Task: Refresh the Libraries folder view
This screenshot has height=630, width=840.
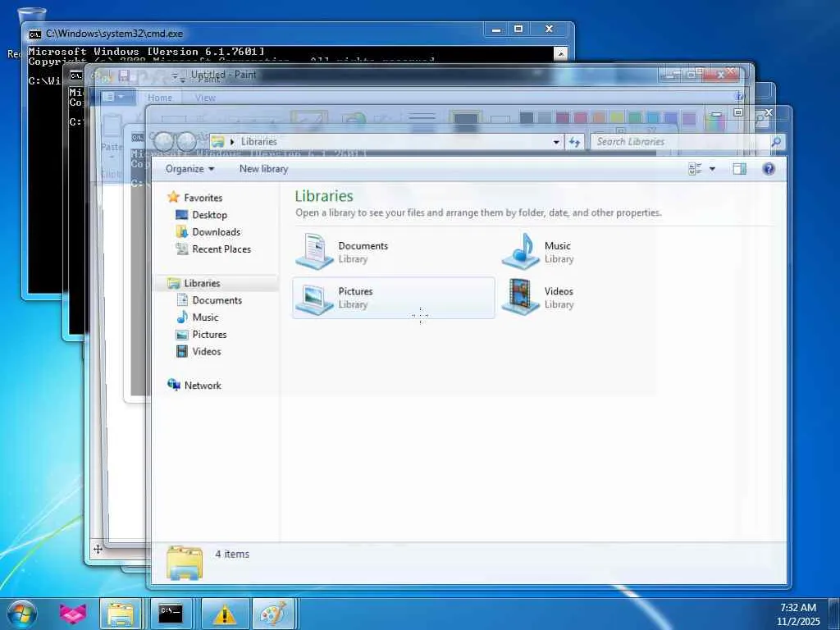Action: tap(574, 142)
